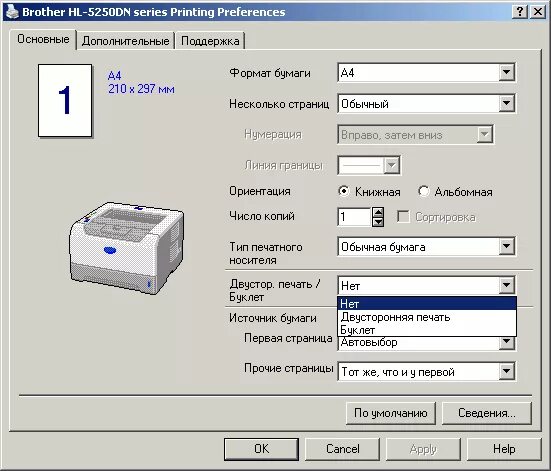Increase the number of copies with up arrow

[x=378, y=212]
